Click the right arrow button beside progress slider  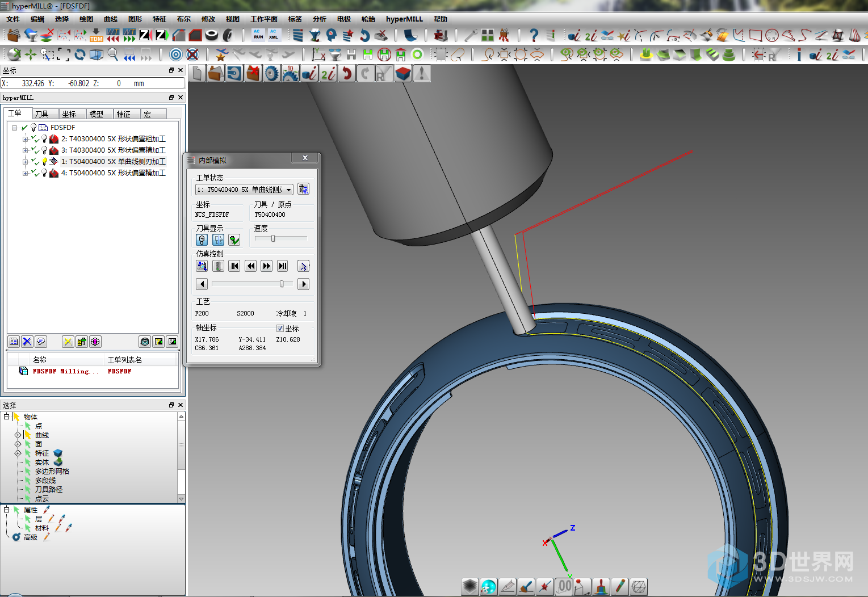pyautogui.click(x=303, y=284)
